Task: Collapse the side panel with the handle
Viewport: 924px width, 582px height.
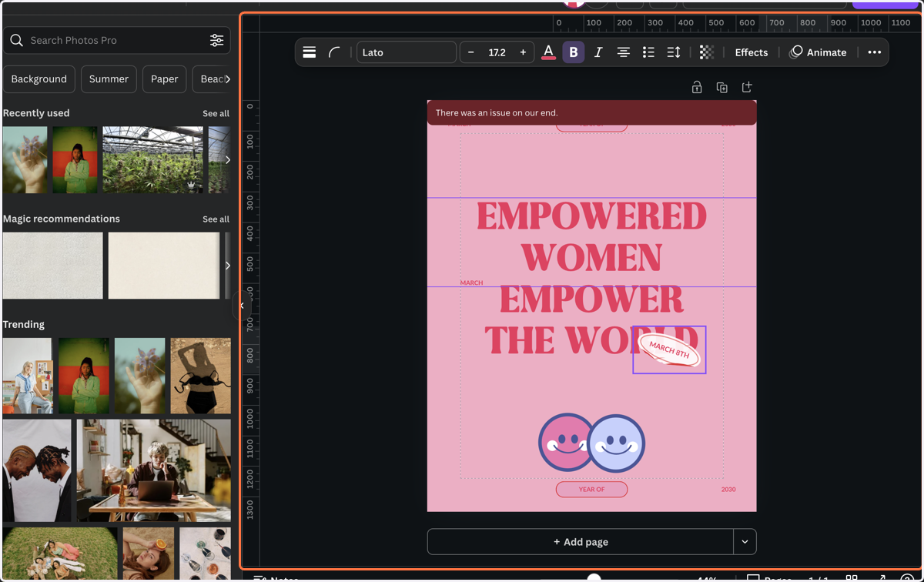Action: click(242, 306)
